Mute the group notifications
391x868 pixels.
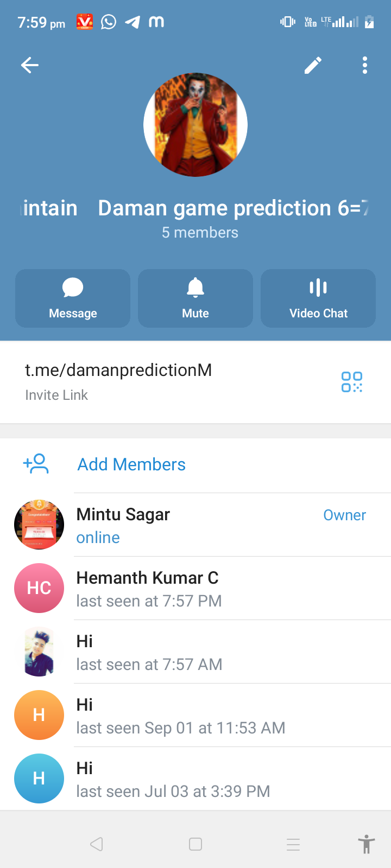pyautogui.click(x=195, y=298)
